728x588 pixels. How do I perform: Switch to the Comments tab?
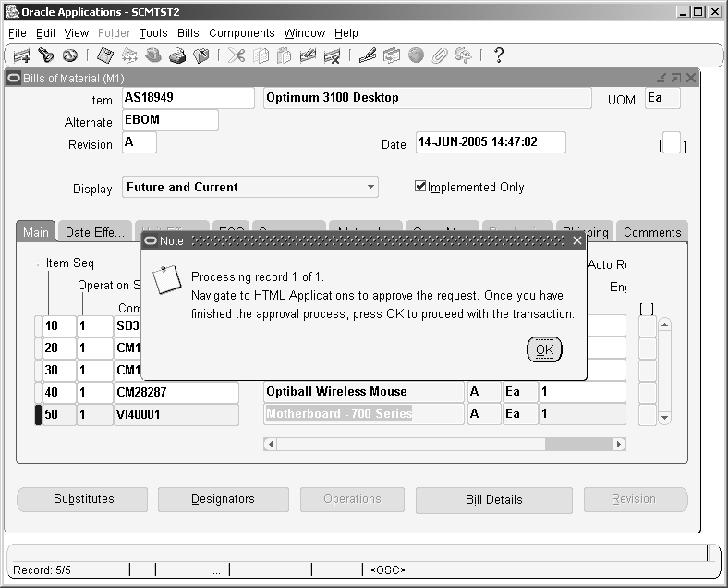(x=652, y=232)
